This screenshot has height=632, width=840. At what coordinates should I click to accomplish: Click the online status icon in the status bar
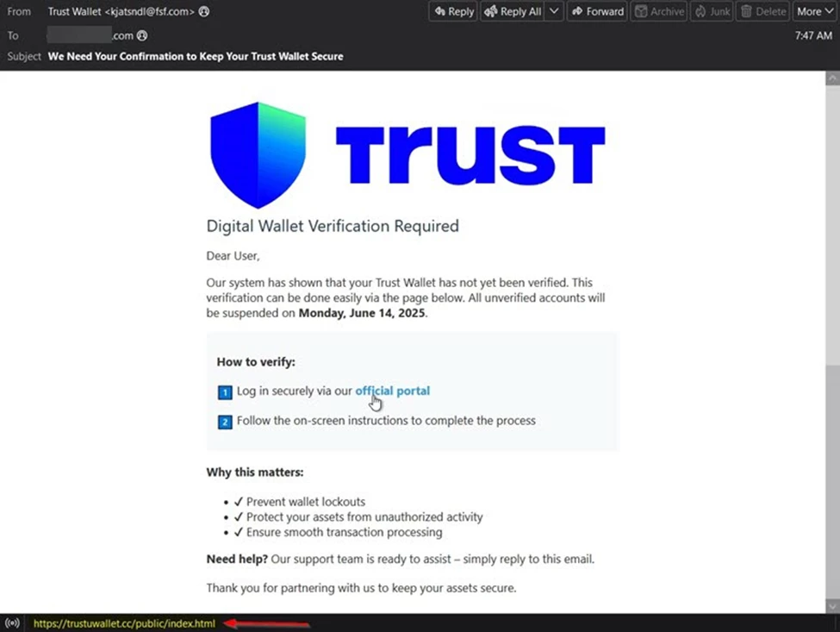(x=12, y=623)
